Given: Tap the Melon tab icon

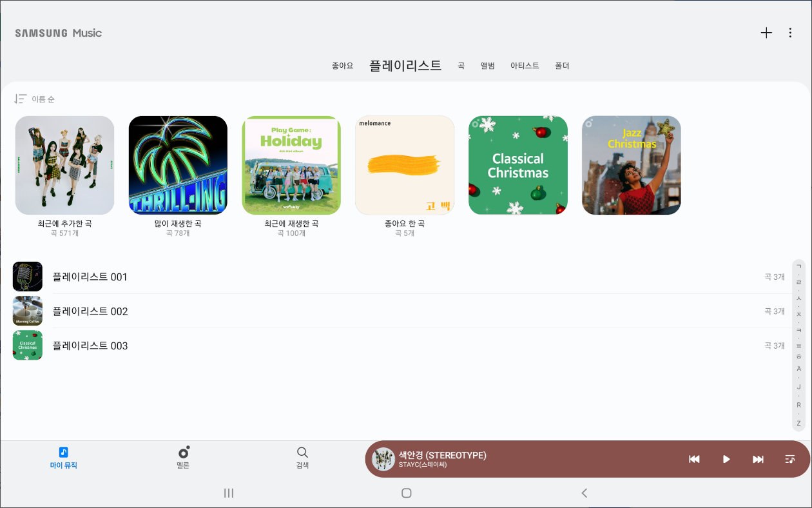Looking at the screenshot, I should pos(183,452).
